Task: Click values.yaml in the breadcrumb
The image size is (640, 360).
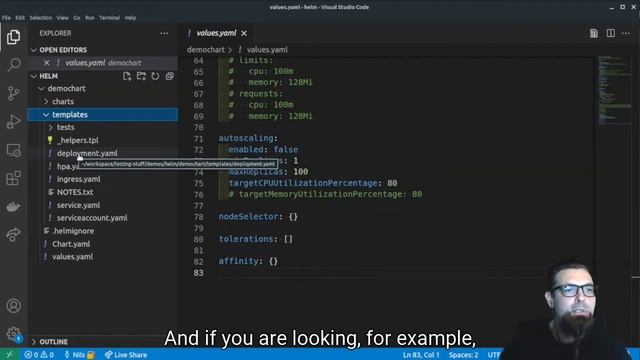Action: [267, 50]
